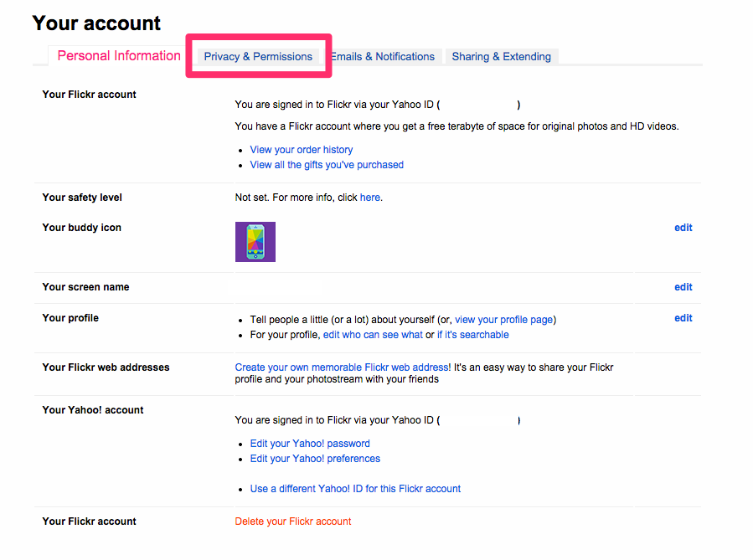Go to Sharing & Extending tab
Viewport: 753px width, 560px height.
click(502, 57)
